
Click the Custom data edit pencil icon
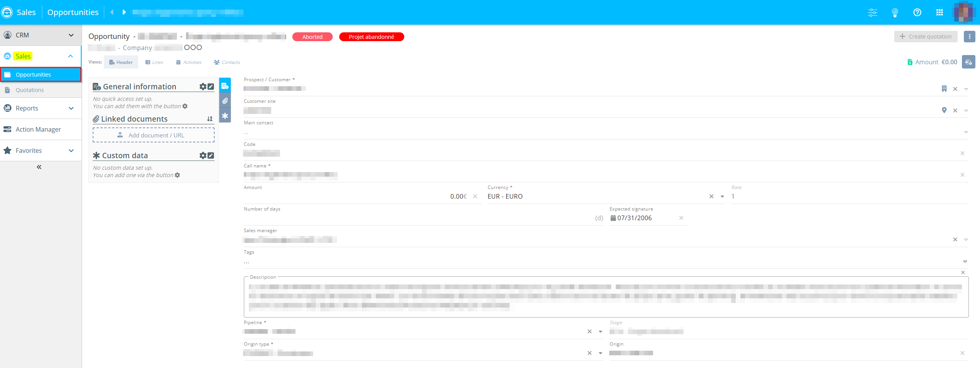tap(211, 156)
